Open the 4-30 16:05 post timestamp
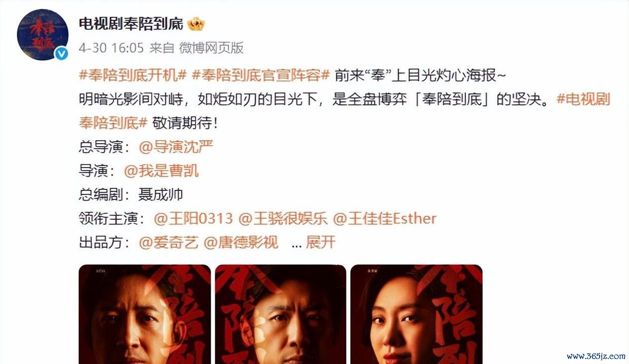The height and width of the screenshot is (364, 629). (111, 48)
